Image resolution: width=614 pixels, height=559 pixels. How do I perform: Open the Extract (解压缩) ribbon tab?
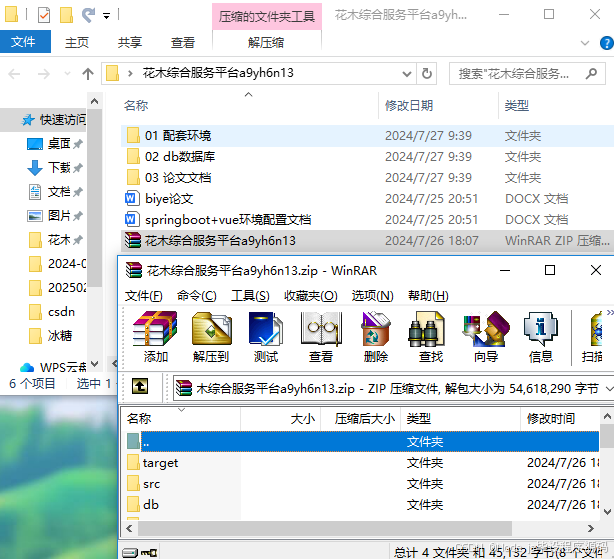coord(266,42)
